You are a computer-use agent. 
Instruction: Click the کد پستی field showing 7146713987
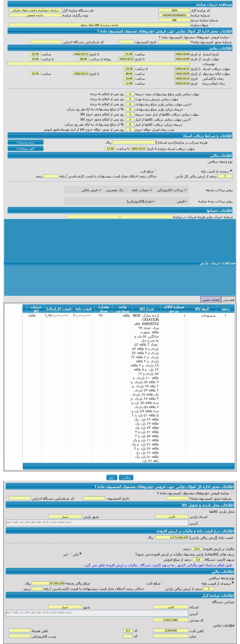pos(170,620)
